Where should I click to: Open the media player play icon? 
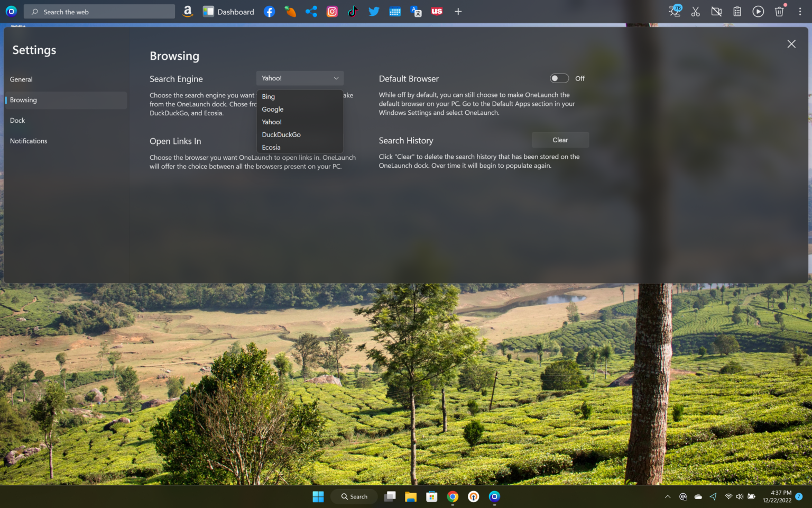click(758, 11)
